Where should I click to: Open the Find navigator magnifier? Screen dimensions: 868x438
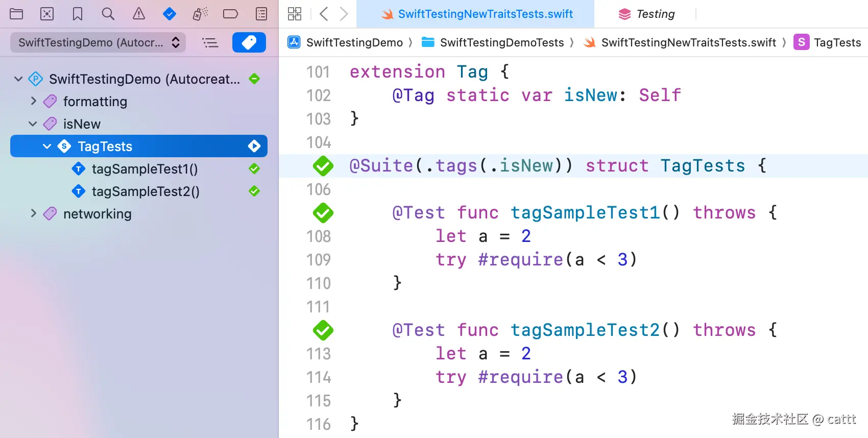click(108, 14)
